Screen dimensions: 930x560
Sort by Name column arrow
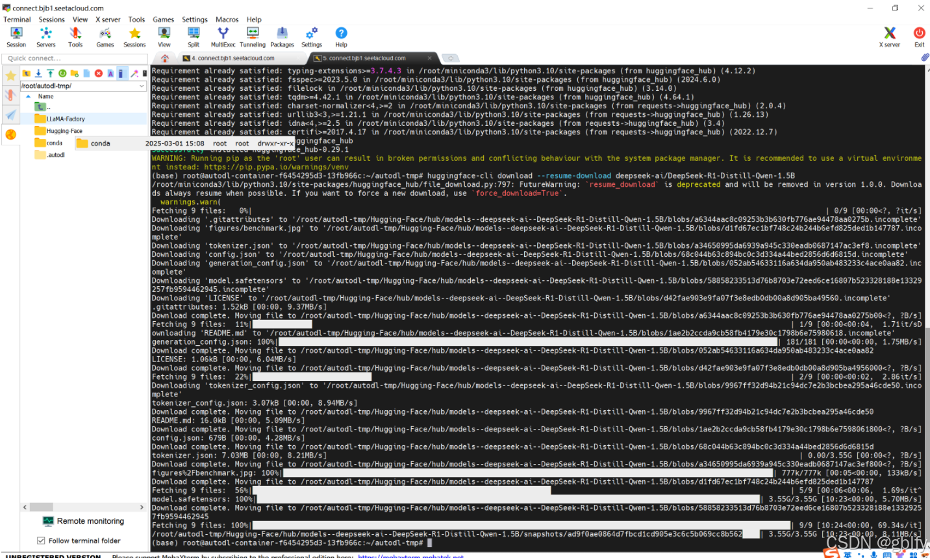[x=28, y=96]
